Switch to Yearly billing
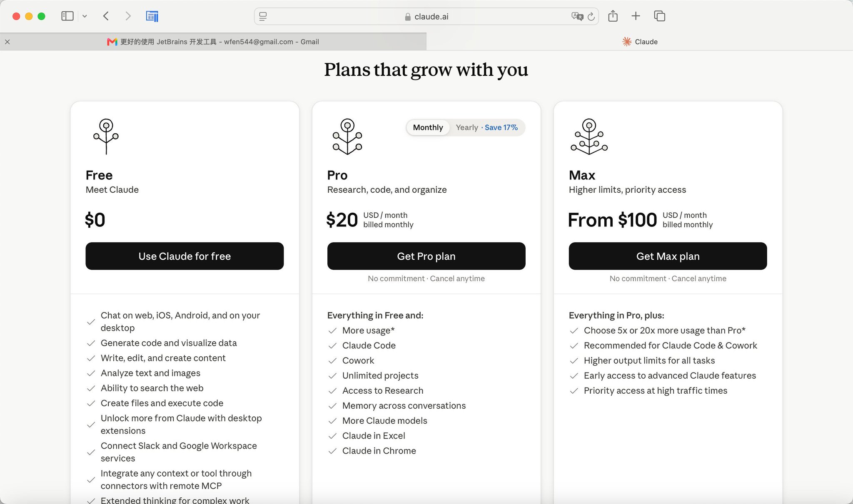853x504 pixels. pyautogui.click(x=486, y=127)
